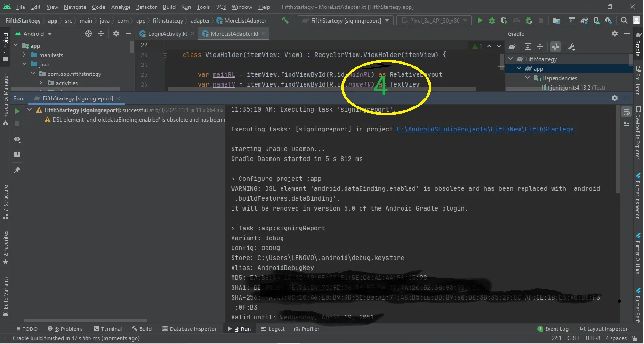Click the MoreListAdapter breadcrumb in navigation bar
644x344 pixels.
pyautogui.click(x=241, y=21)
